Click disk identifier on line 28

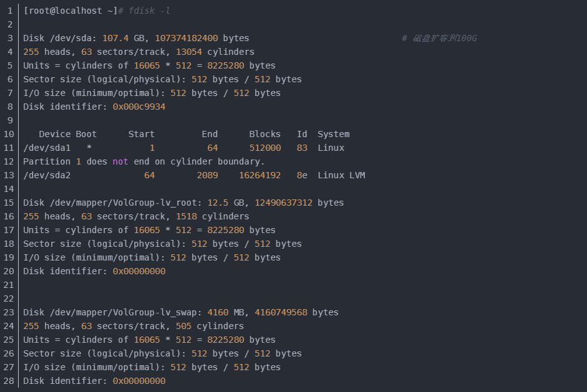click(x=139, y=381)
